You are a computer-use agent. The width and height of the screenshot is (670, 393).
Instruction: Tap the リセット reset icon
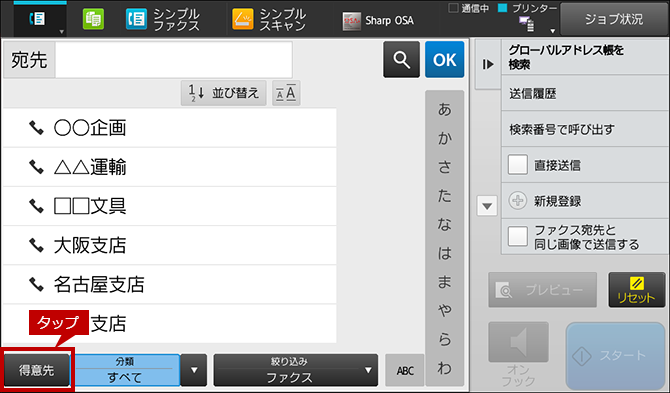pyautogui.click(x=637, y=290)
